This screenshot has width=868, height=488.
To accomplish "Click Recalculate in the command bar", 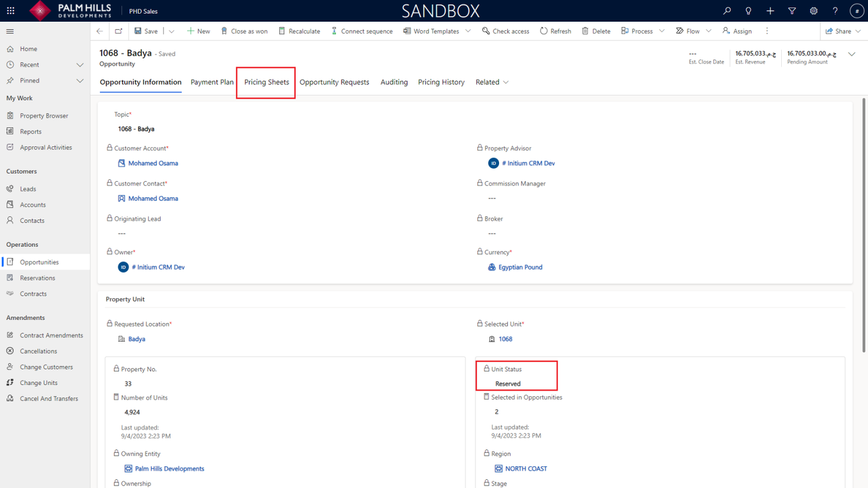I will [299, 31].
